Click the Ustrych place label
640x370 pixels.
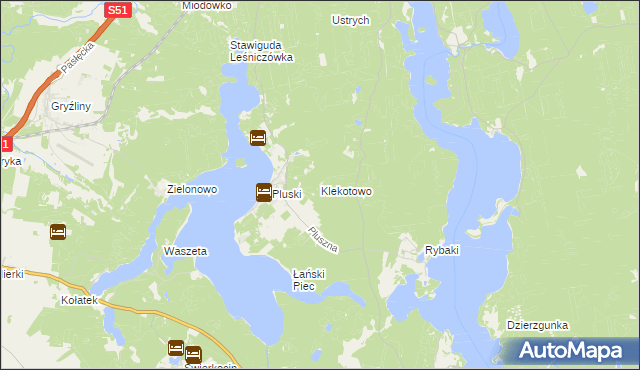(351, 20)
